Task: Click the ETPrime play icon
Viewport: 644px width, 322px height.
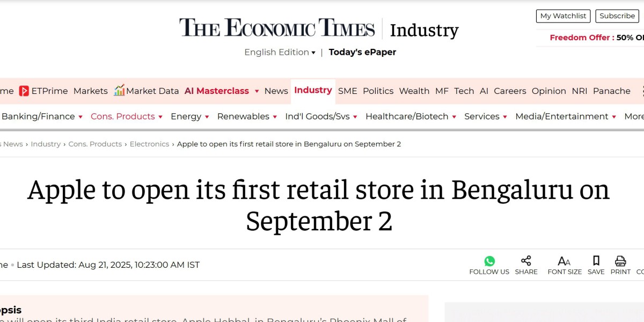Action: [x=24, y=91]
